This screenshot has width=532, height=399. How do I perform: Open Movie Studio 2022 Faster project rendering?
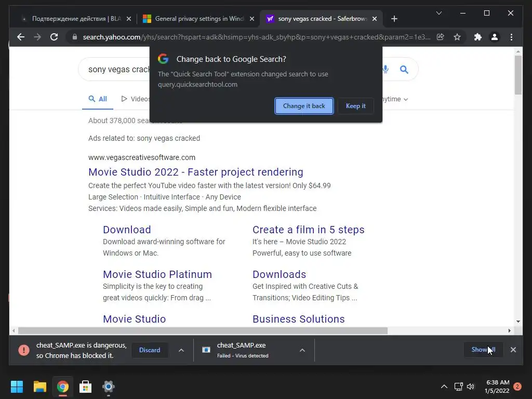[196, 172]
